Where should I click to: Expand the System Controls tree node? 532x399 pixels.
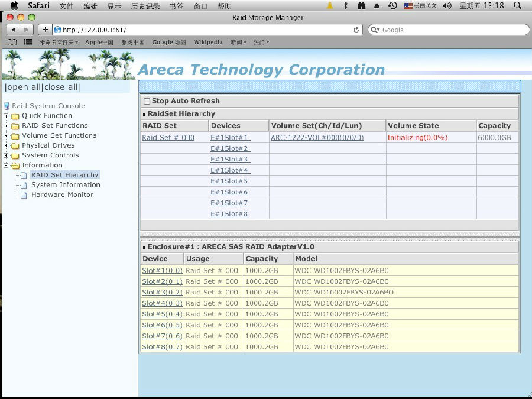[x=6, y=155]
